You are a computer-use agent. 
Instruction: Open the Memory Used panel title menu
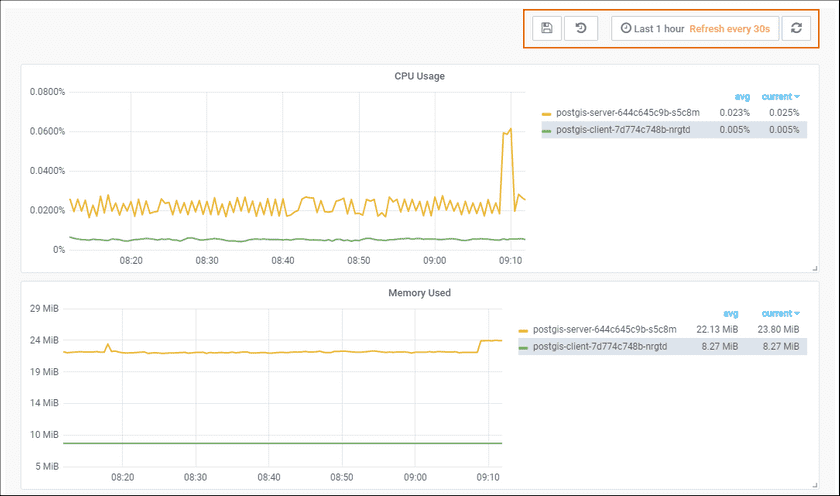pos(419,293)
